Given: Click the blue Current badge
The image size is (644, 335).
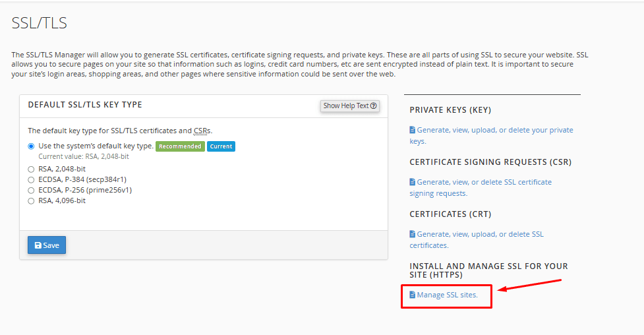Looking at the screenshot, I should click(221, 146).
